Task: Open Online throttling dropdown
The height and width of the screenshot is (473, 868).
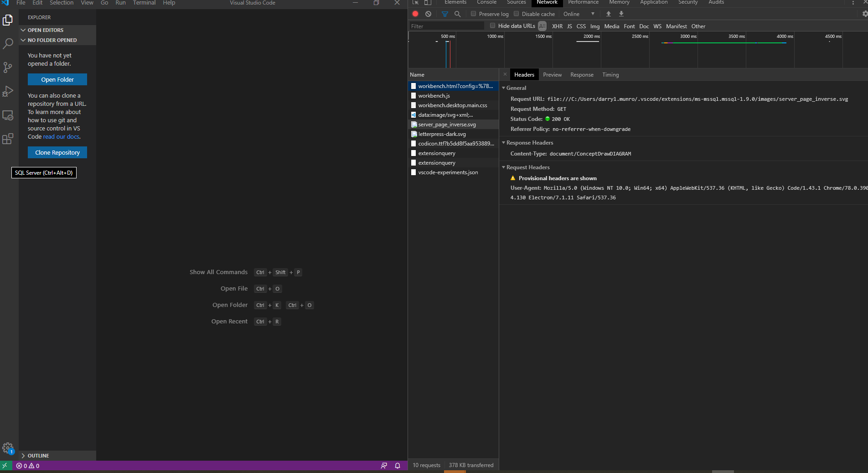Action: pos(579,14)
